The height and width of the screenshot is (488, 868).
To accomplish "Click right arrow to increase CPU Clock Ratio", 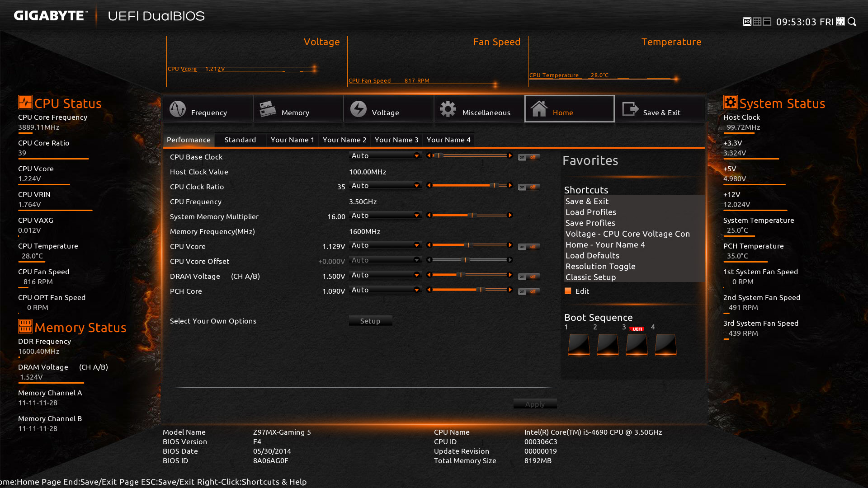I will coord(510,185).
